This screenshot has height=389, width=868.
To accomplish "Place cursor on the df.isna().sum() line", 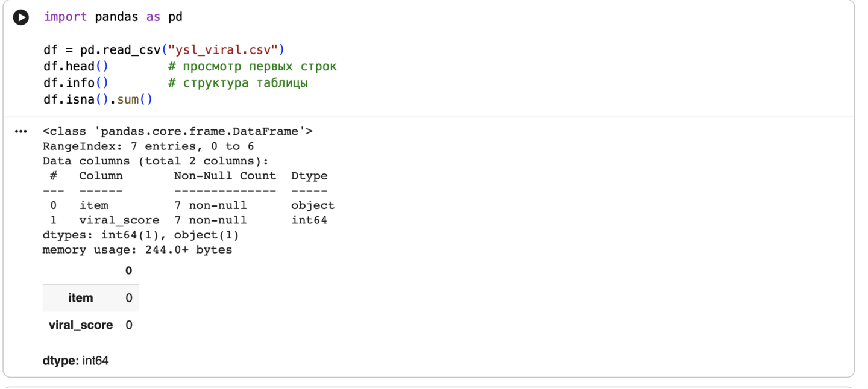I will [x=98, y=99].
